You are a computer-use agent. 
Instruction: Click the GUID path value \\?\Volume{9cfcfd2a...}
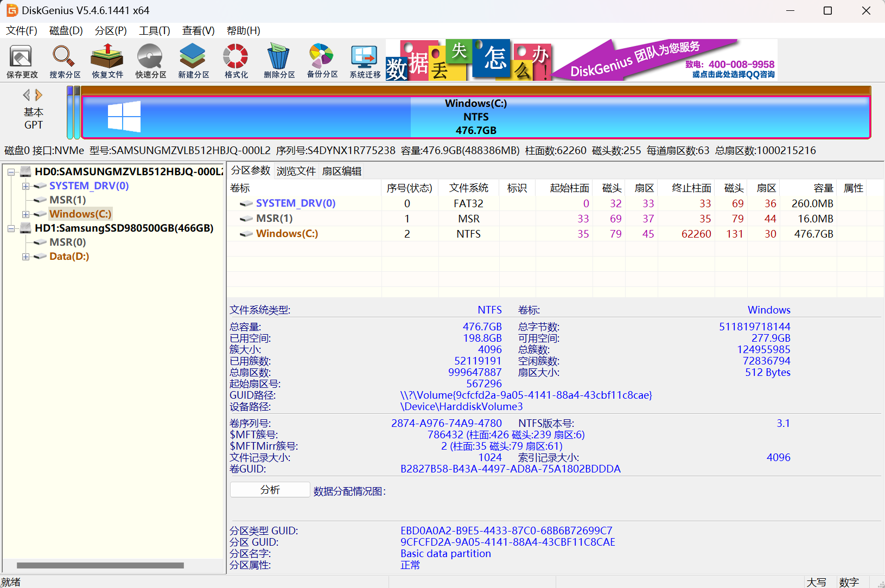tap(526, 395)
